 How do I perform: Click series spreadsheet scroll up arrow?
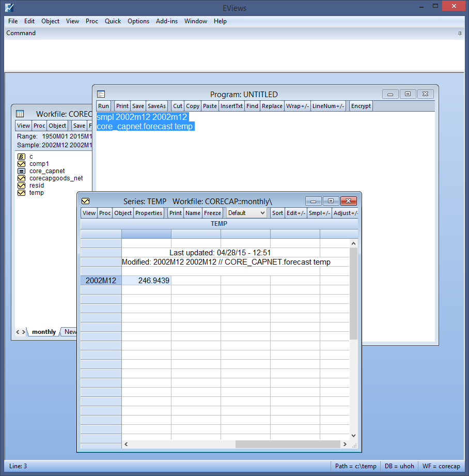353,243
